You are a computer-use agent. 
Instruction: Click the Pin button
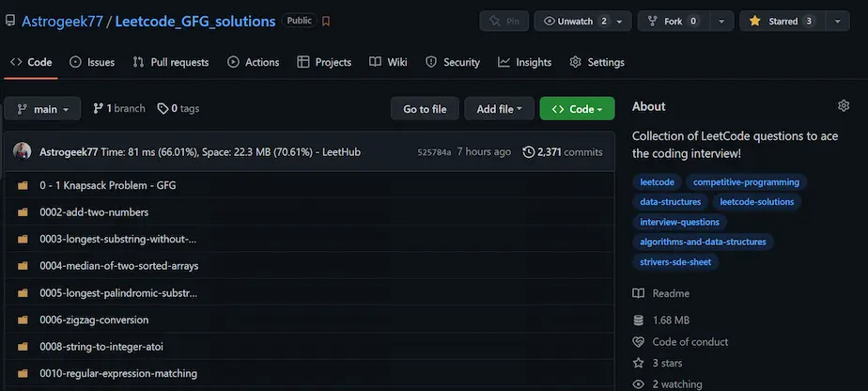tap(504, 21)
